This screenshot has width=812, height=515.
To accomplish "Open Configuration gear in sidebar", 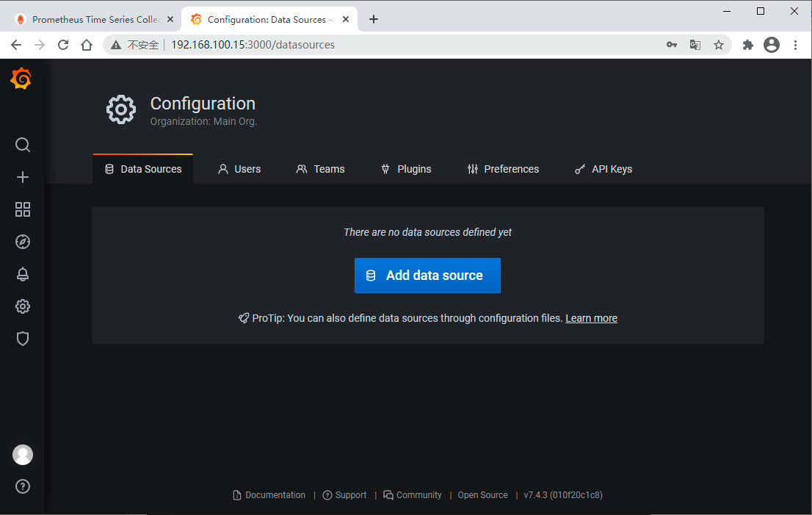I will point(23,306).
